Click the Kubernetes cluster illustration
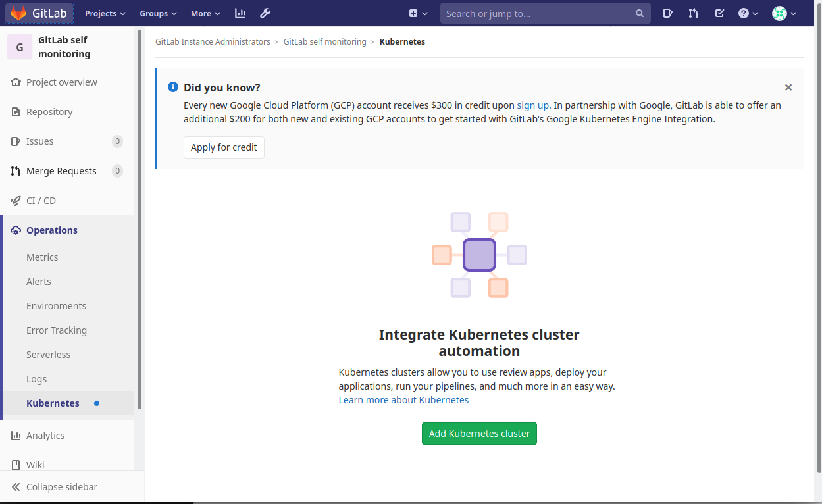 479,255
